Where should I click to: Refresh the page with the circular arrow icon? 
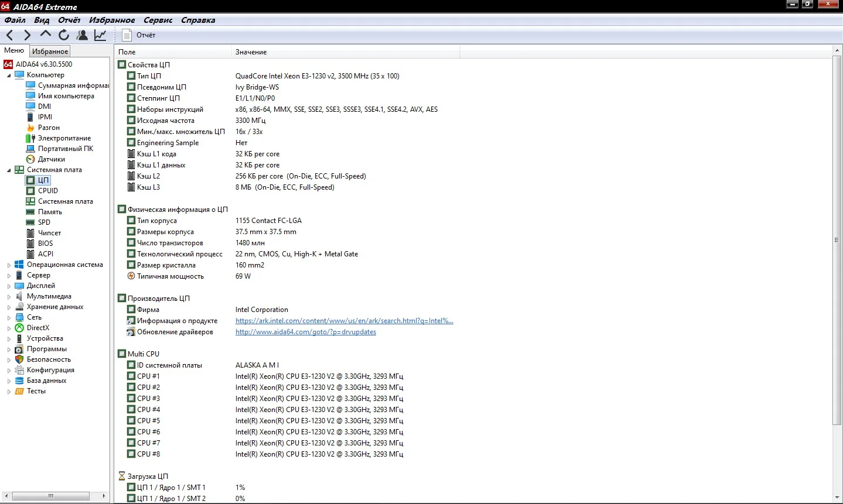point(64,35)
